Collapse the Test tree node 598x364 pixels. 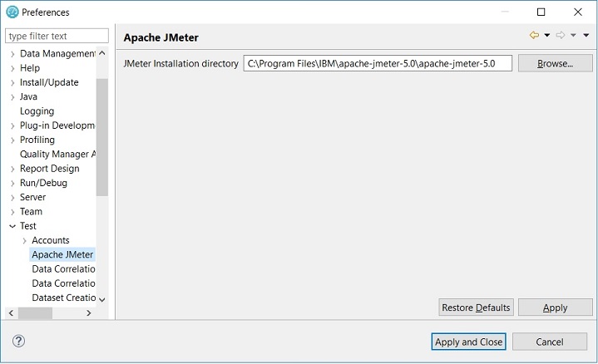click(12, 226)
